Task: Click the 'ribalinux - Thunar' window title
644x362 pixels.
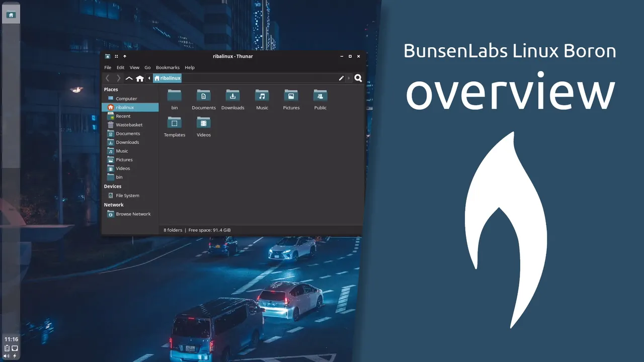Action: 233,56
